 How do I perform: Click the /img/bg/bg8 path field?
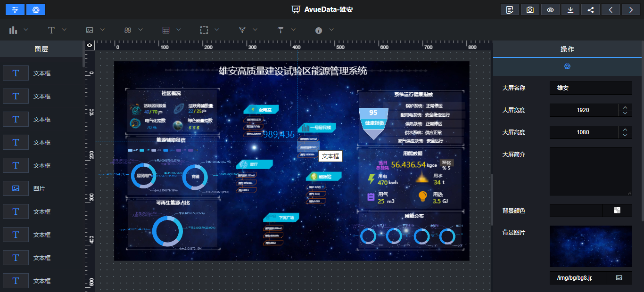[578, 278]
